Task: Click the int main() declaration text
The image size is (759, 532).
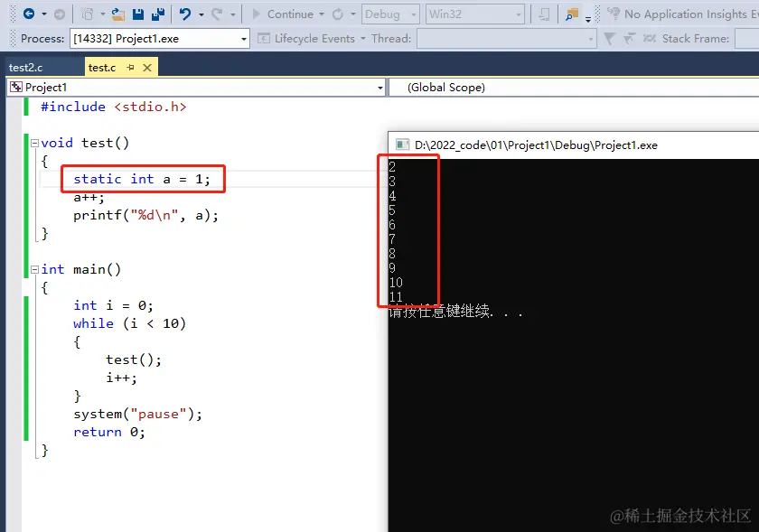Action: 81,269
